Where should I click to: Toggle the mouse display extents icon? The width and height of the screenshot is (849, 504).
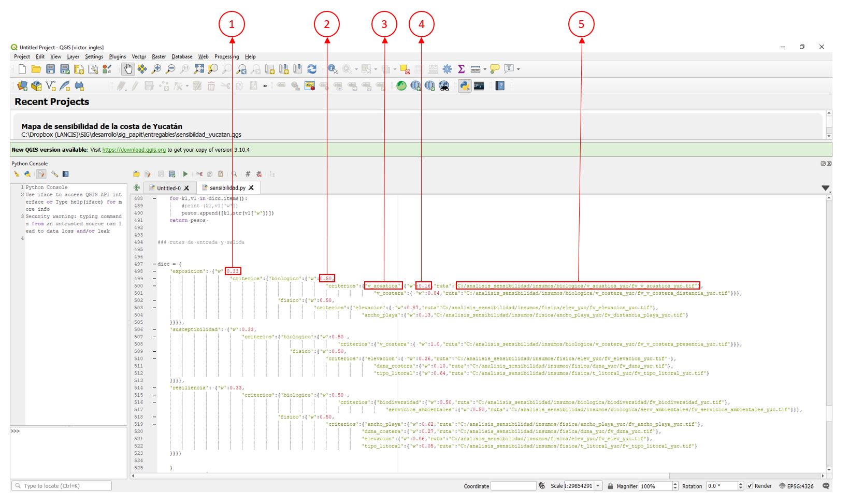click(x=542, y=486)
